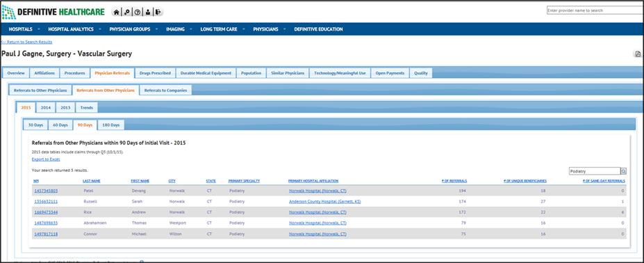Expand the Physician Groups dropdown menu
This screenshot has height=263, width=644.
coord(132,29)
